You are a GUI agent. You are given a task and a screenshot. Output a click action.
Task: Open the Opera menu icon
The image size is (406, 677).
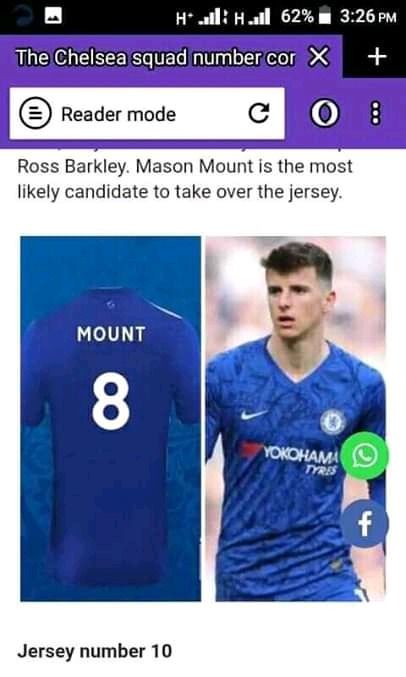pos(325,114)
